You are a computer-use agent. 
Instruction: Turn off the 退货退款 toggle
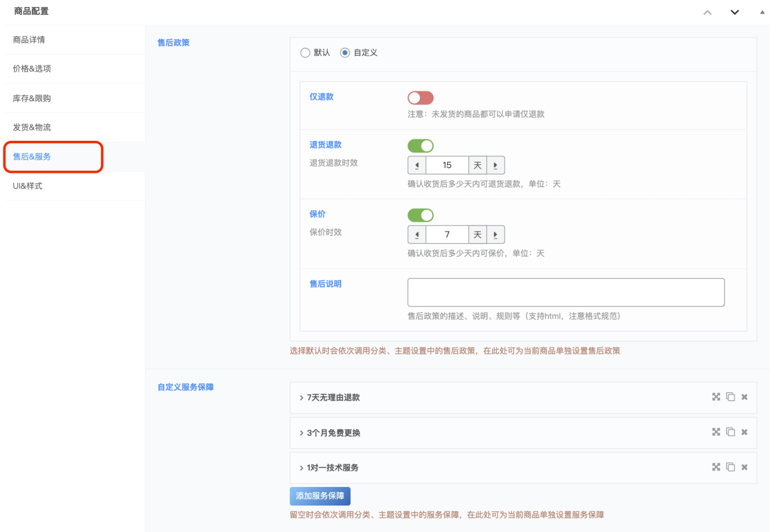(420, 146)
